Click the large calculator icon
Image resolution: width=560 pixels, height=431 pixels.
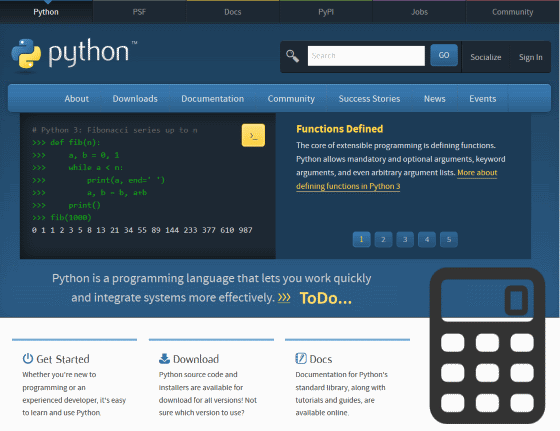(x=488, y=346)
